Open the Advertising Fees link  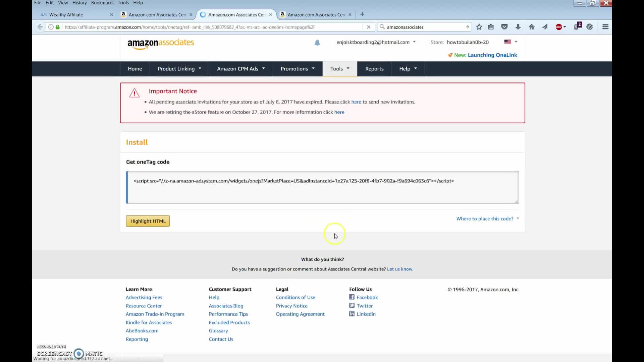(144, 297)
